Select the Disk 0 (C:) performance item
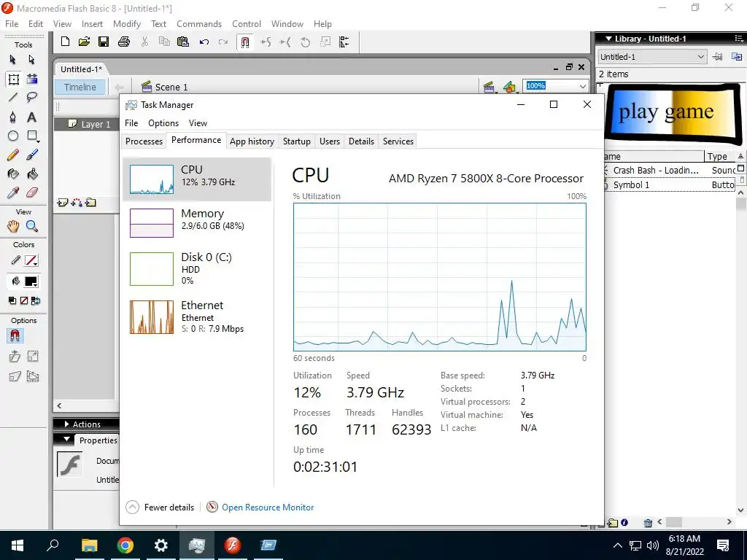Image resolution: width=747 pixels, height=560 pixels. pyautogui.click(x=197, y=268)
